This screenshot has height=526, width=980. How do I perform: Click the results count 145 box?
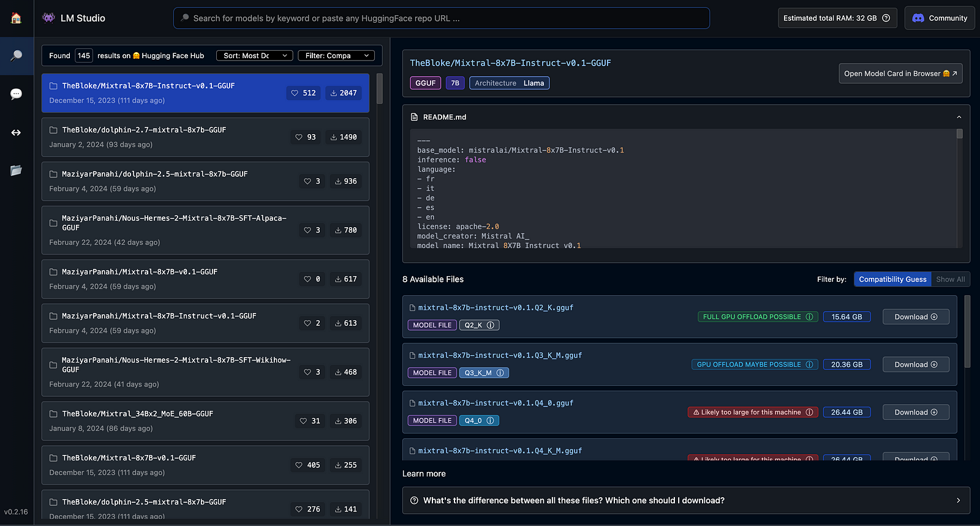point(84,56)
